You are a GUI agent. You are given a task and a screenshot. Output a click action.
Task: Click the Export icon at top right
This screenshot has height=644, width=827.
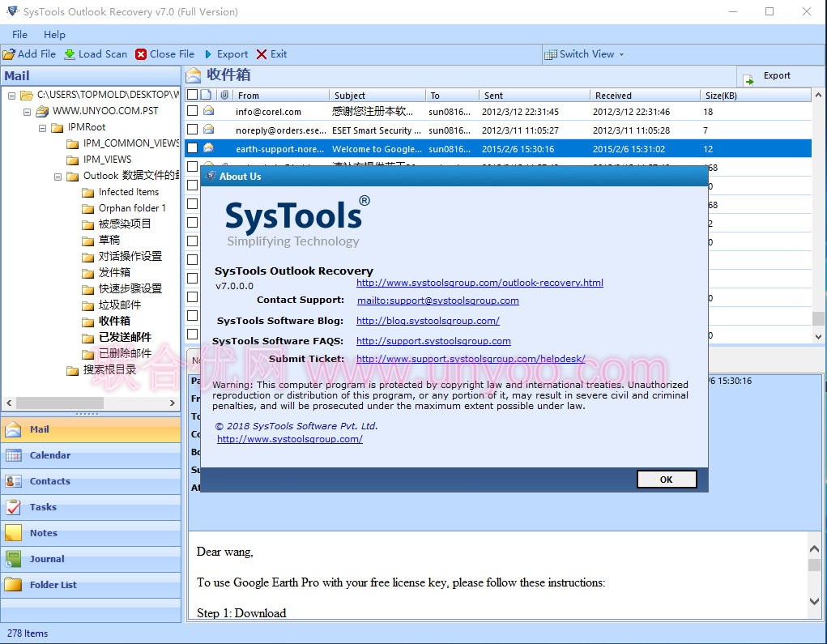tap(748, 79)
